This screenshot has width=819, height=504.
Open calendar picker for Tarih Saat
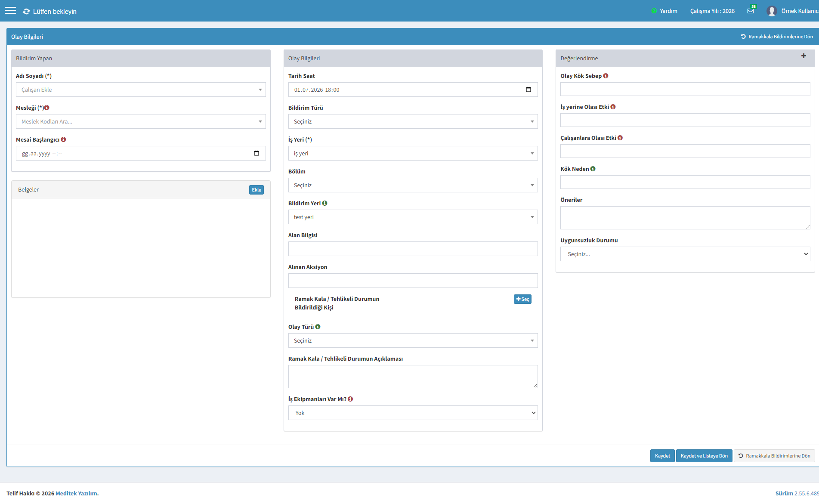tap(528, 90)
